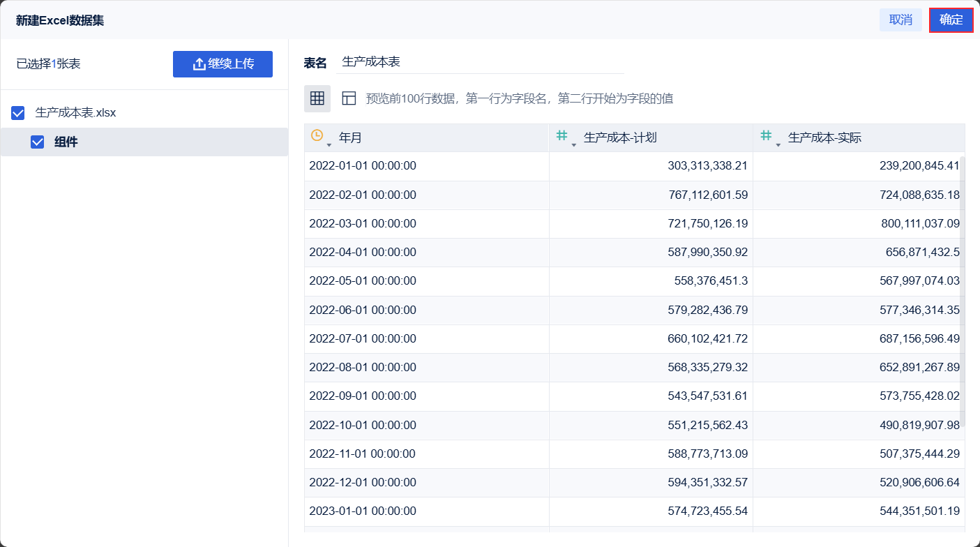Edit the 表名 input field
The width and height of the screenshot is (980, 547).
tap(480, 62)
